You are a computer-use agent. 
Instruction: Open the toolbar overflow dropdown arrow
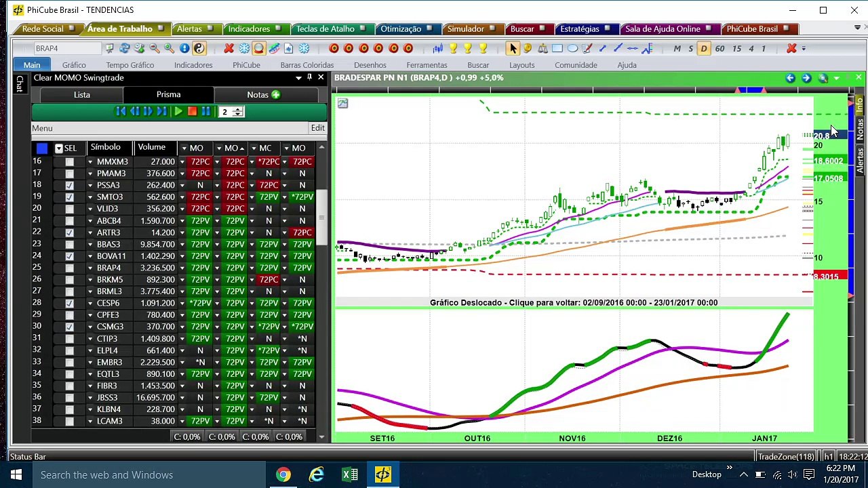[804, 49]
